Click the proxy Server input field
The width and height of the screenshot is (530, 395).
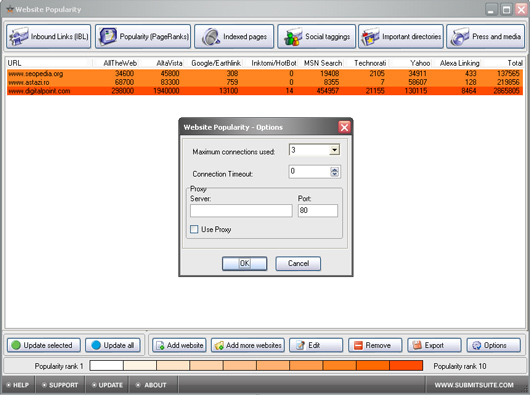(x=241, y=211)
